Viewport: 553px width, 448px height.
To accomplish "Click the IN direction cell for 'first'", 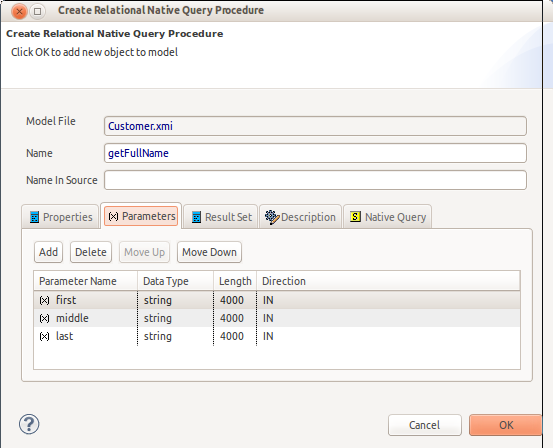I will coord(388,300).
